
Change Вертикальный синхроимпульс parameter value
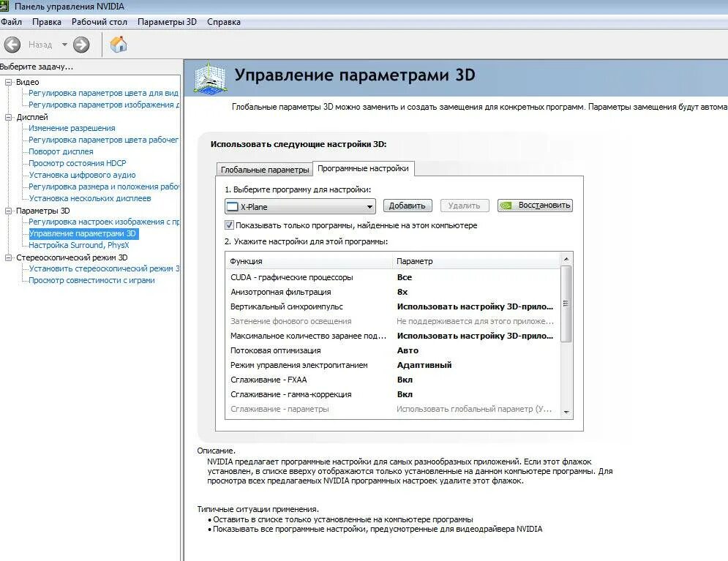pos(475,306)
